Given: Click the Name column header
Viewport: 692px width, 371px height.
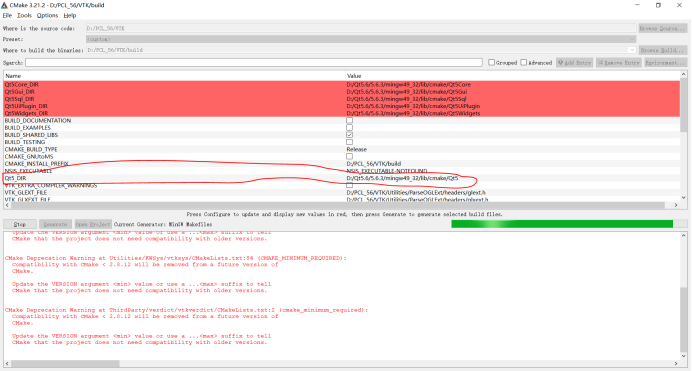Looking at the screenshot, I should tap(174, 76).
